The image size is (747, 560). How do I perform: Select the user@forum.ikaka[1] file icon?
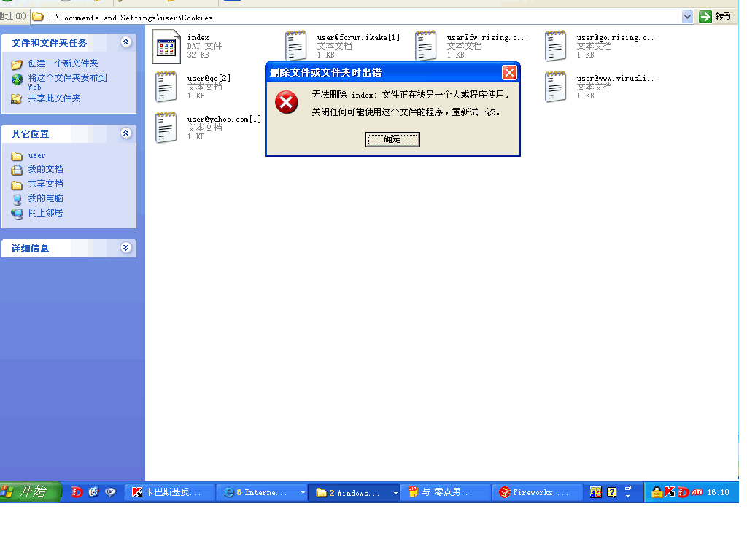point(296,46)
